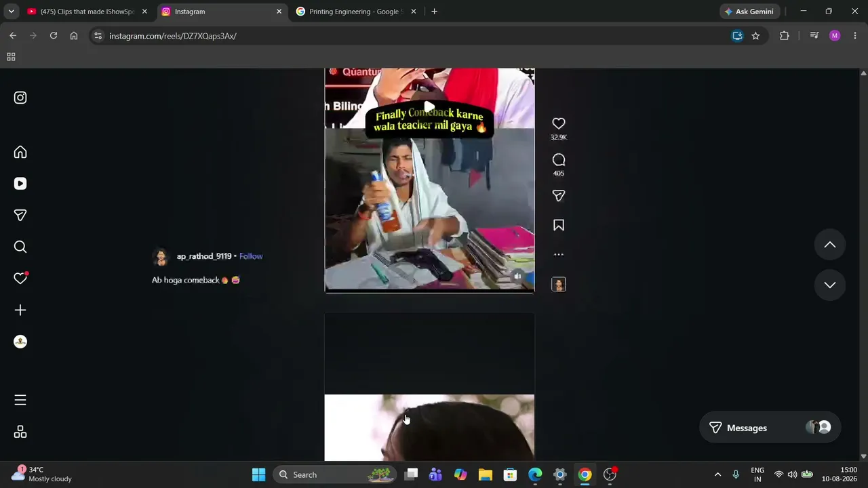Open your profile from sidebar avatar

20,342
